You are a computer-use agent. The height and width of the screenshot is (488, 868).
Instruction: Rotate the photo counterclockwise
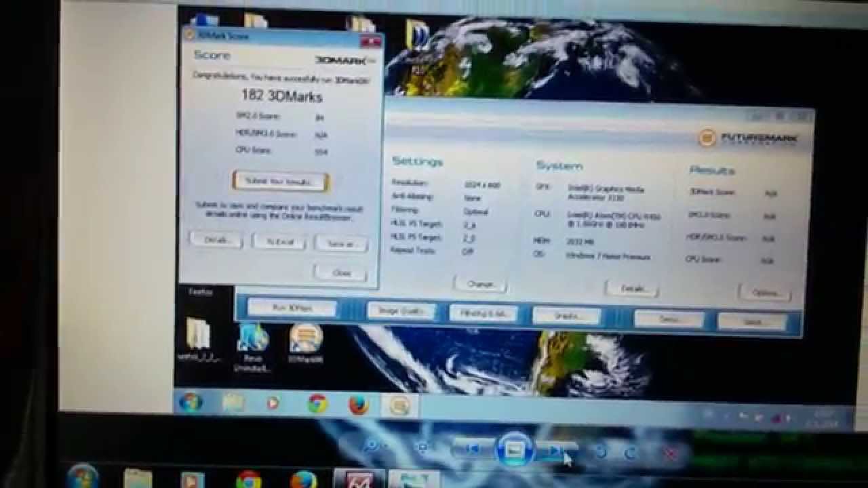pos(599,452)
